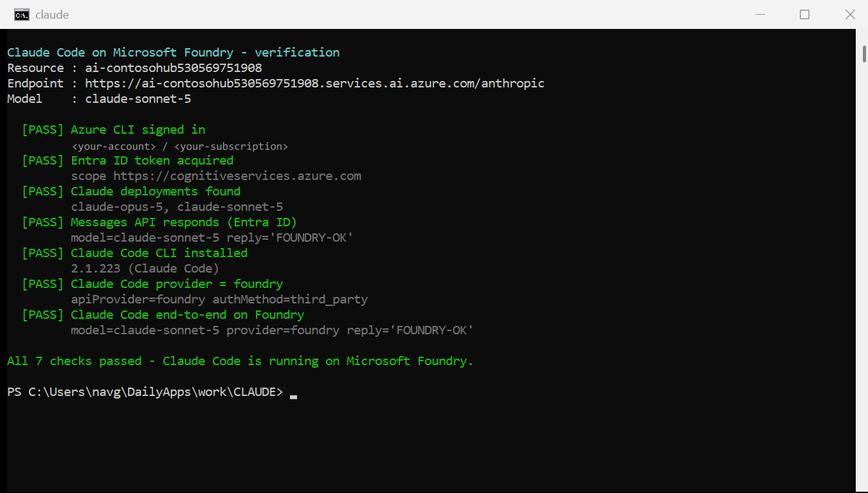Click the '[PASS] Claude Code CLI installed' line
Viewport: 868px width, 493px height.
[134, 253]
